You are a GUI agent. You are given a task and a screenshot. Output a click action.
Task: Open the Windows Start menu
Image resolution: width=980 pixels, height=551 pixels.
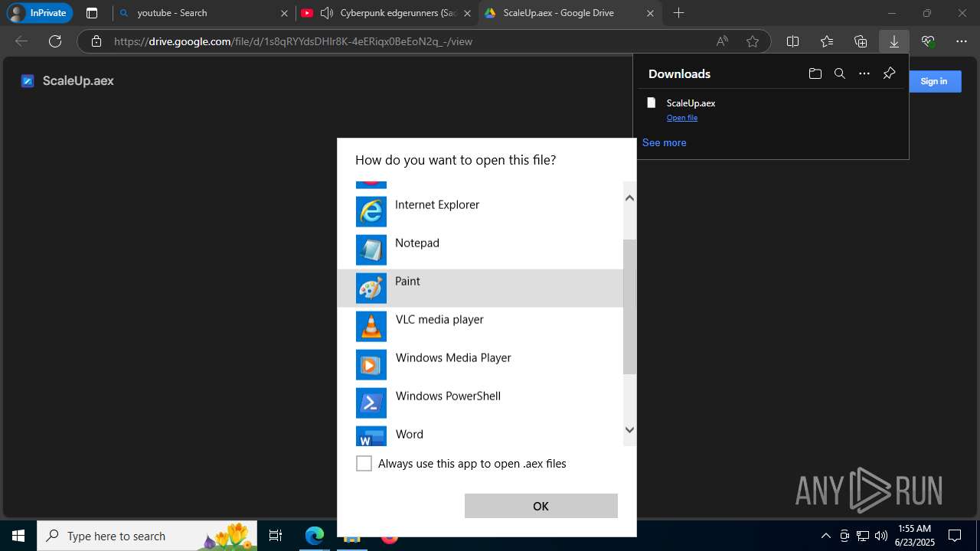click(18, 536)
